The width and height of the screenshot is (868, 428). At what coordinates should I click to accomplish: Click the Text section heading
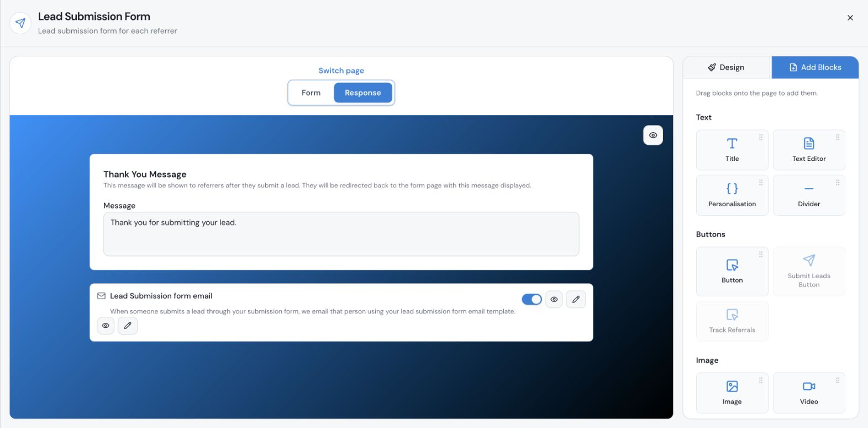click(703, 117)
